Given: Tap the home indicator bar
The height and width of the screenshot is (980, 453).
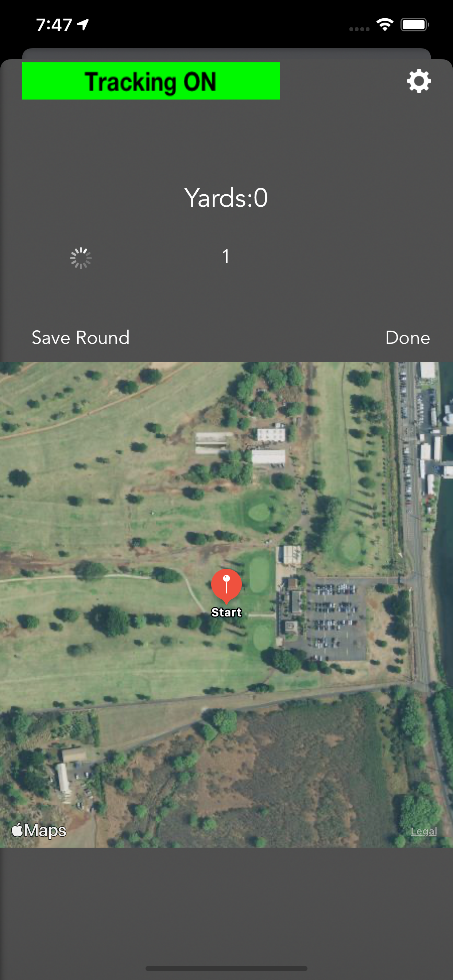Looking at the screenshot, I should pos(226,968).
